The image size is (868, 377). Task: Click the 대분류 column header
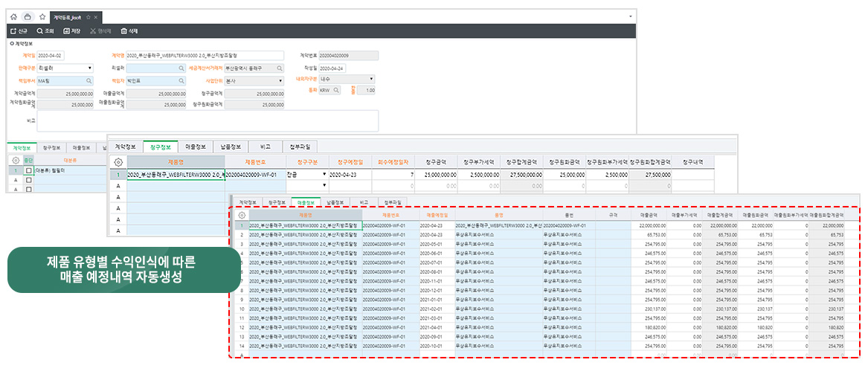click(70, 161)
